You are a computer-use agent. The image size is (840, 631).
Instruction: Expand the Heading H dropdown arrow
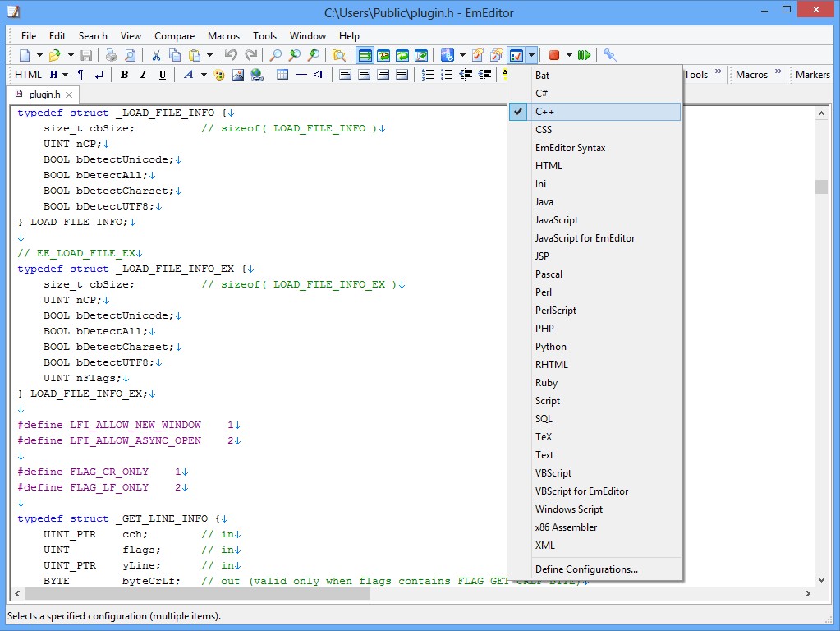65,75
